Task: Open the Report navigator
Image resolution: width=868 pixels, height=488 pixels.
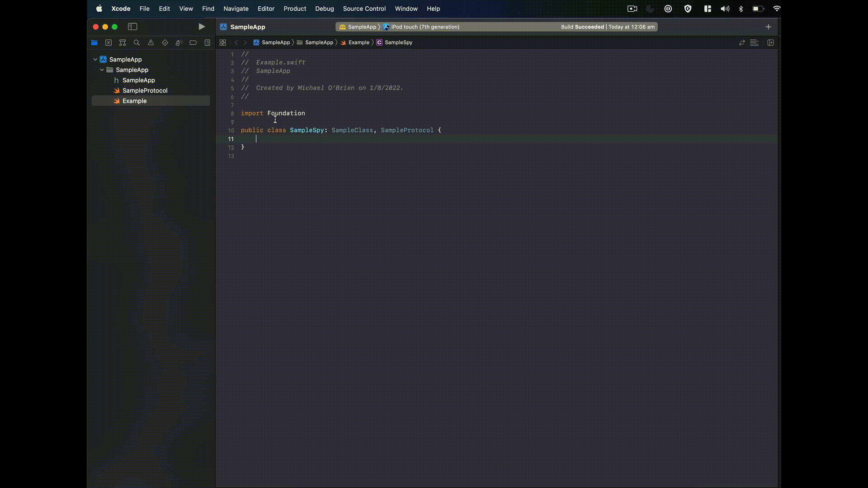Action: tap(208, 42)
